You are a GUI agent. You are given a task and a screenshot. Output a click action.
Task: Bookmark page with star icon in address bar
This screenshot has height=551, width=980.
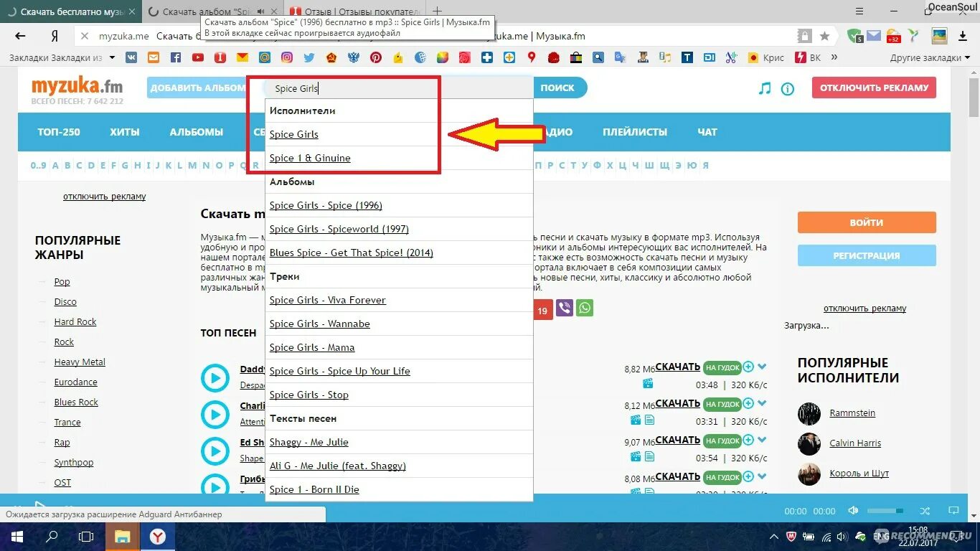click(x=825, y=36)
